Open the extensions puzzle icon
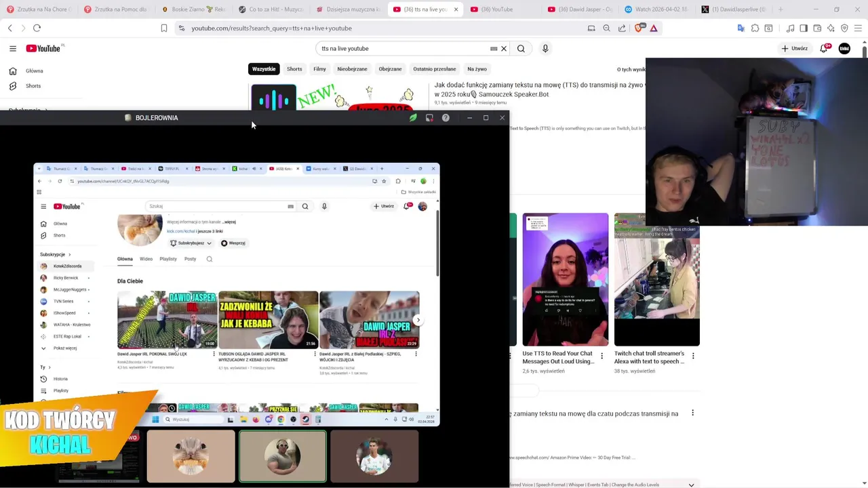The width and height of the screenshot is (868, 488). click(755, 28)
